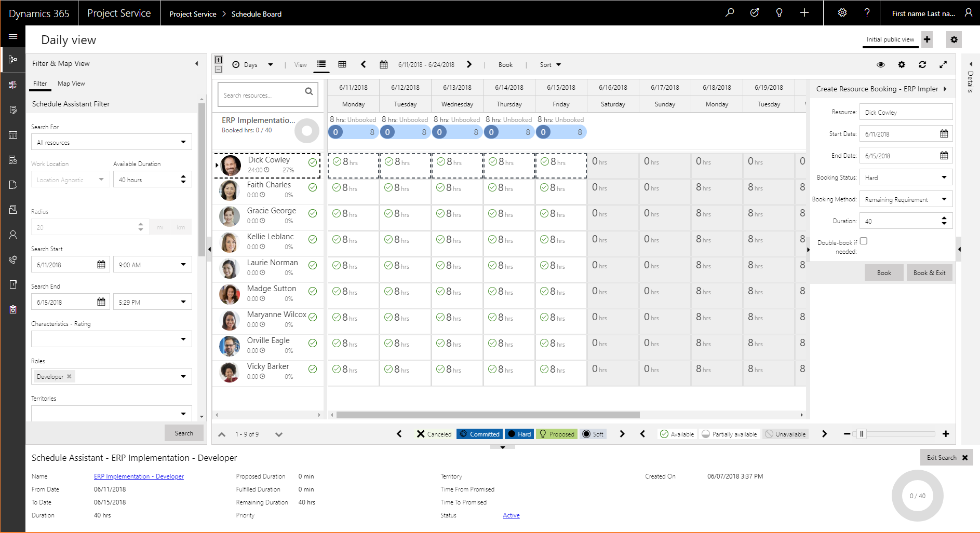Screen dimensions: 980x533
Task: Click the Book & Exit button
Action: (930, 272)
